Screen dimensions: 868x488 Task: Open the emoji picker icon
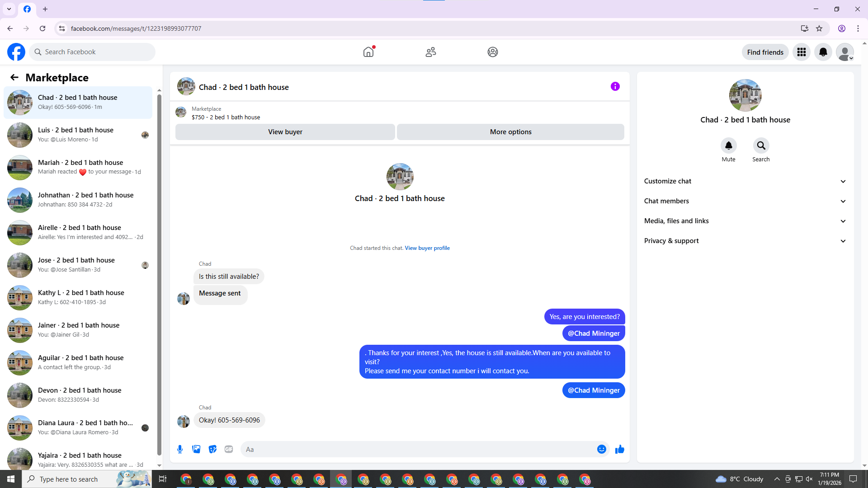point(602,449)
